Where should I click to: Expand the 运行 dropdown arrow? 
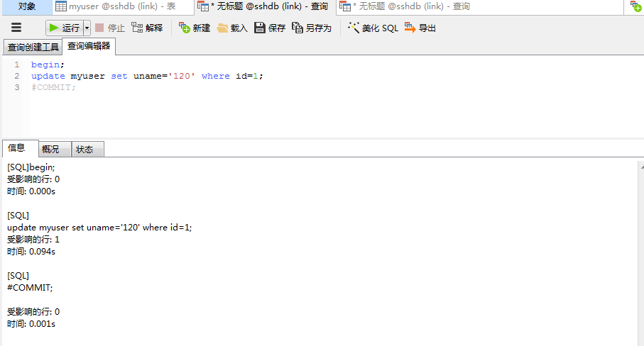pos(87,28)
